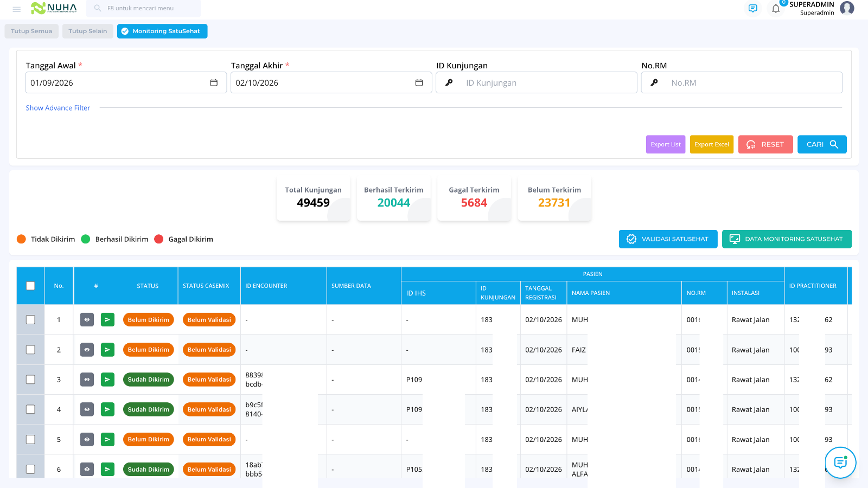The height and width of the screenshot is (488, 868).
Task: Focus the F8 menu search box
Action: pos(144,8)
